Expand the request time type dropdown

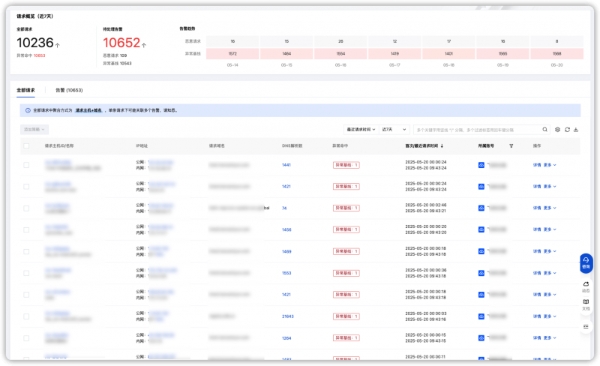click(x=361, y=129)
